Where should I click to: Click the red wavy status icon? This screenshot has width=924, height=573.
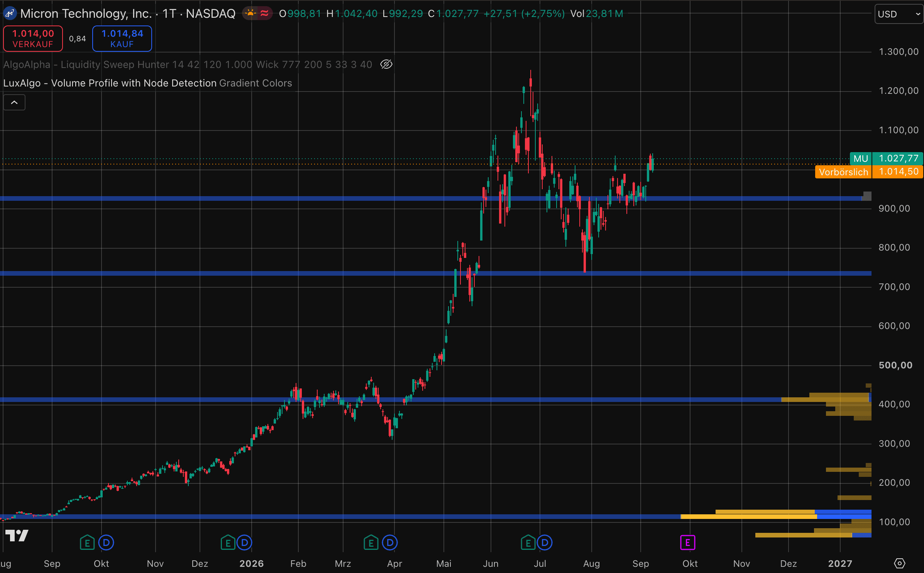point(264,14)
